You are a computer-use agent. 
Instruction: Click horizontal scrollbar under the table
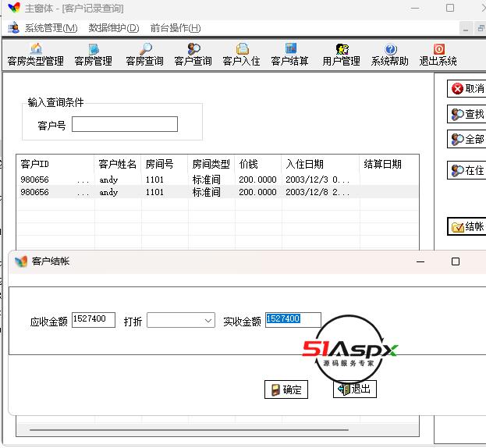(x=189, y=430)
